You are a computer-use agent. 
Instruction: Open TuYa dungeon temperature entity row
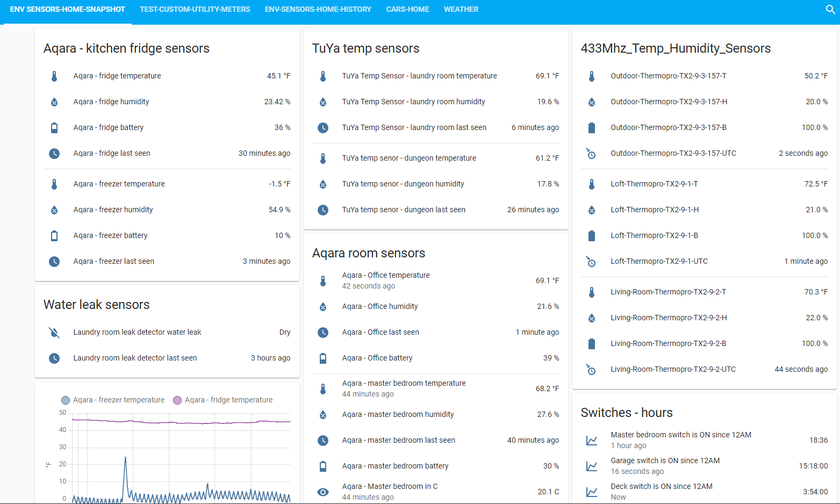pyautogui.click(x=409, y=159)
